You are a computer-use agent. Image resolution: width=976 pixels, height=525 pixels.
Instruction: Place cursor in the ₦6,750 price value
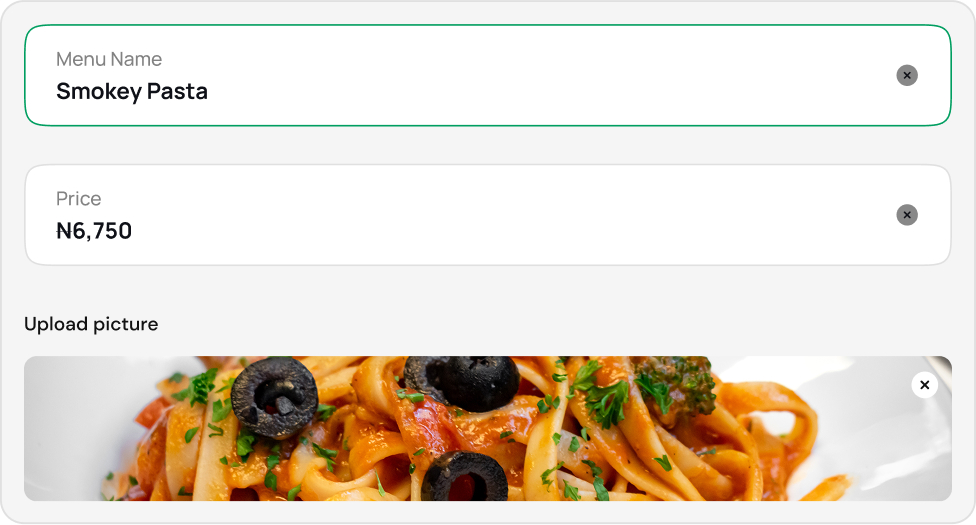[x=94, y=231]
